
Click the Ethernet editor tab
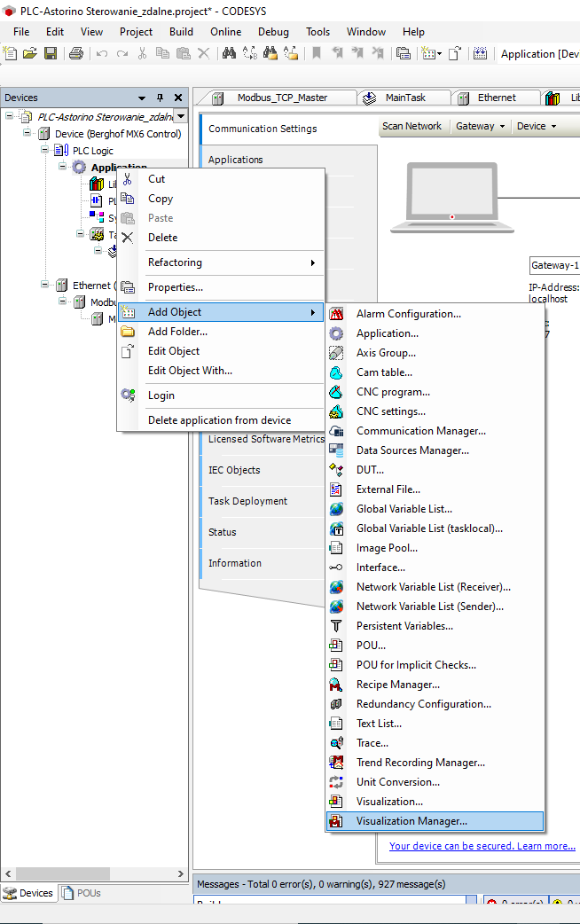point(497,98)
